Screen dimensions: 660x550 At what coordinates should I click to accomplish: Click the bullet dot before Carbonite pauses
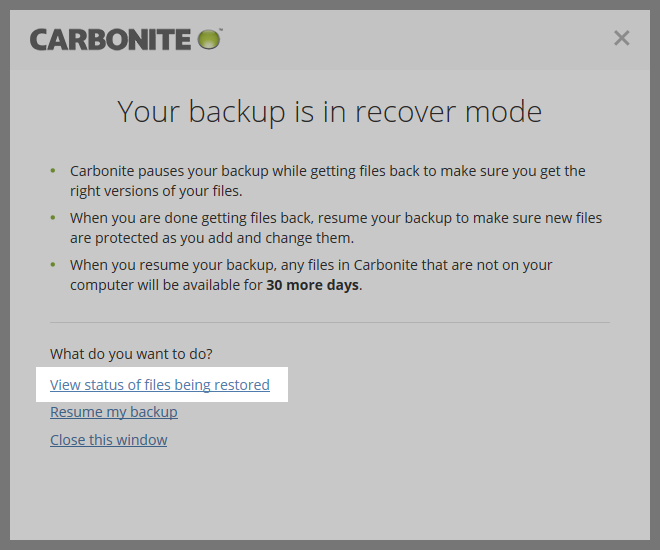tap(53, 170)
